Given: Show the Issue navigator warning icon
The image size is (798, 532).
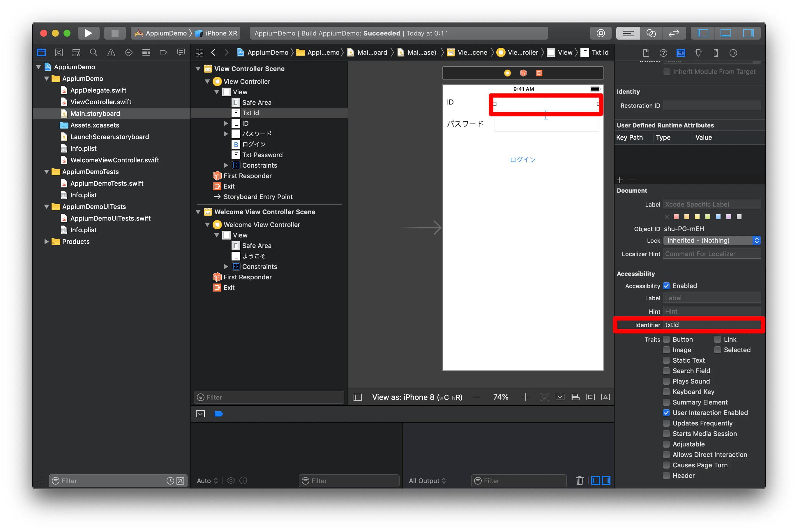Looking at the screenshot, I should (111, 53).
